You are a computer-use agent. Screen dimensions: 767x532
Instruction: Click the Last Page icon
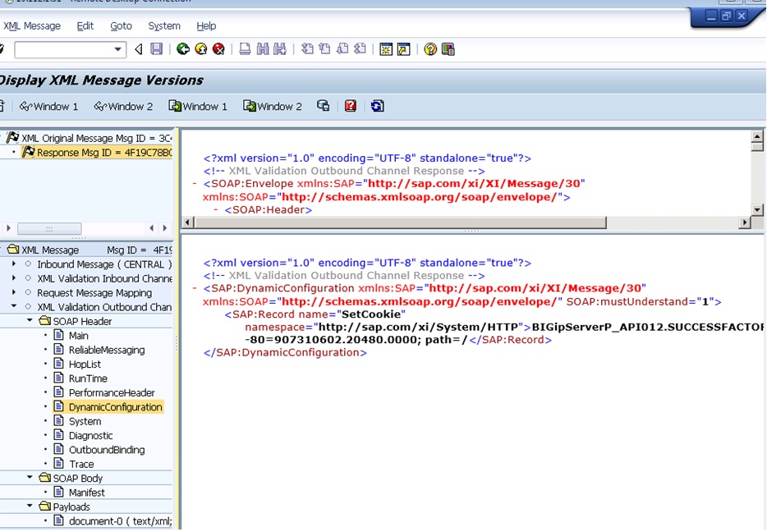click(360, 49)
